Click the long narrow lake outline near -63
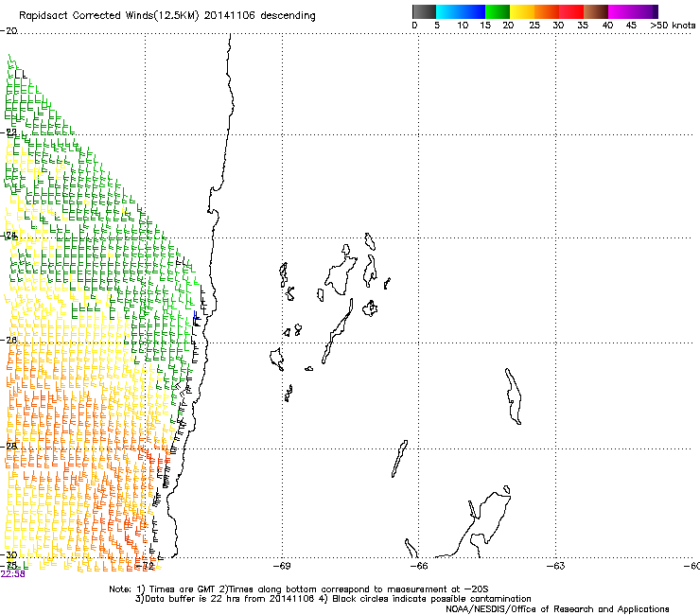The width and height of the screenshot is (700, 615). tap(513, 396)
